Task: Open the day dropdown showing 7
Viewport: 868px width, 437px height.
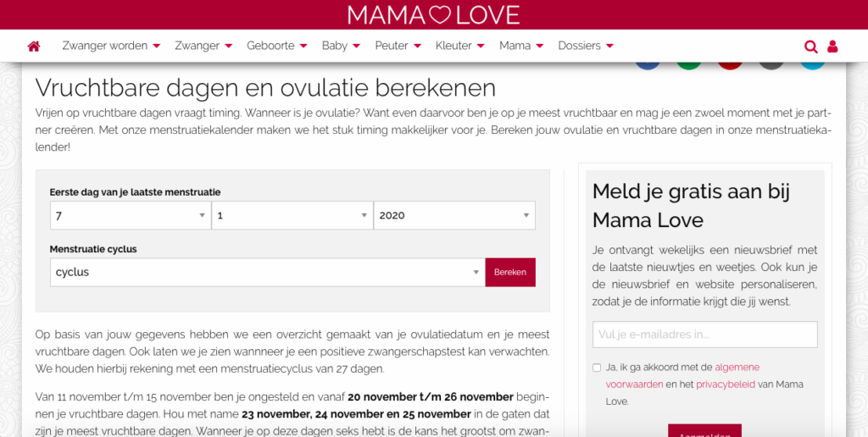Action: [x=130, y=215]
